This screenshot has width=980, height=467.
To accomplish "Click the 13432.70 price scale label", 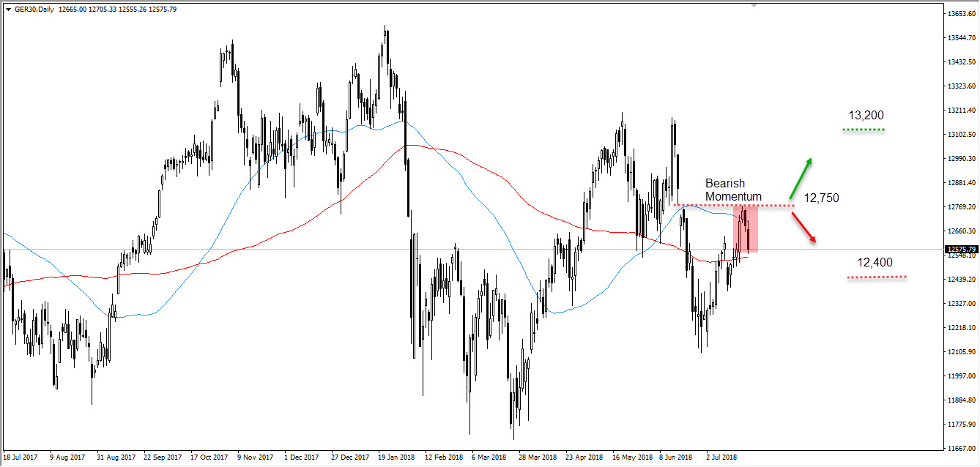I will pos(962,61).
